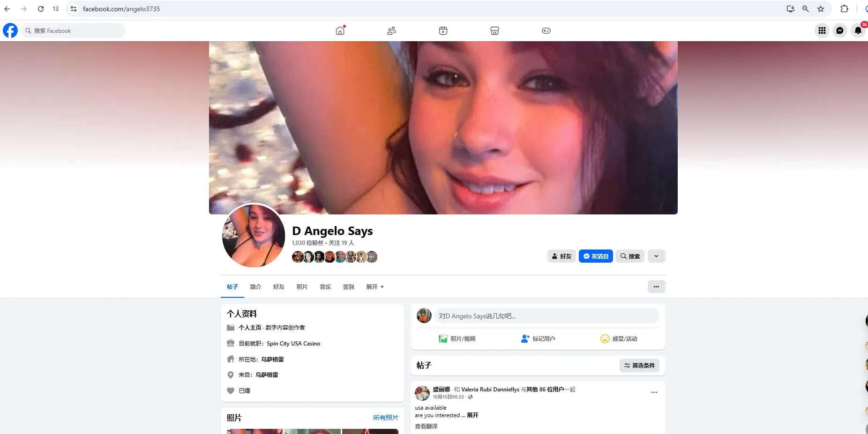This screenshot has width=868, height=434.
Task: Click the browser forward arrow
Action: (24, 9)
